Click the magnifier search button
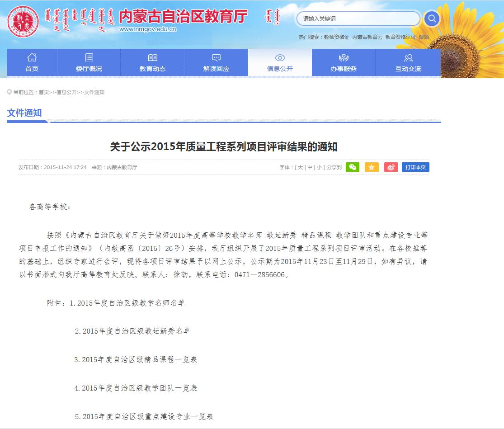The width and height of the screenshot is (504, 429). pyautogui.click(x=432, y=19)
